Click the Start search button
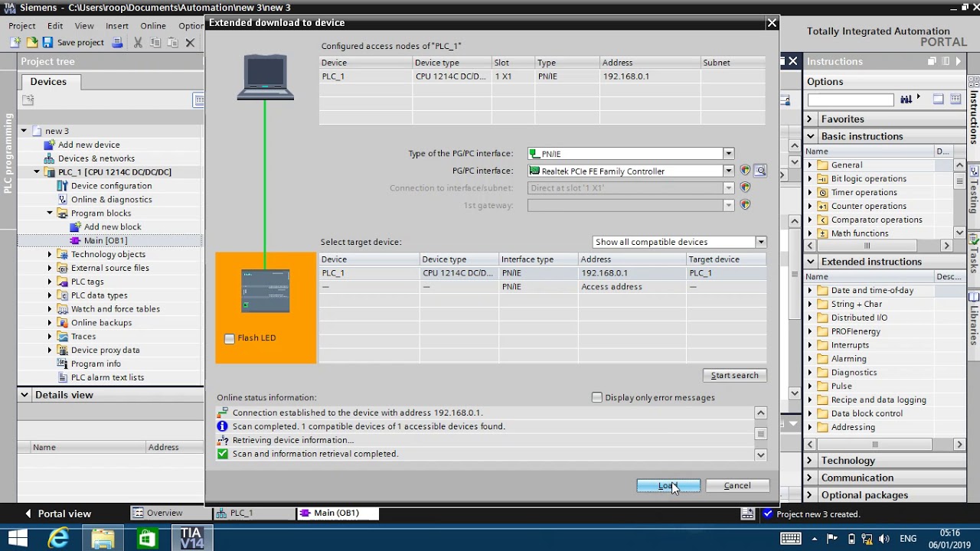 (734, 375)
